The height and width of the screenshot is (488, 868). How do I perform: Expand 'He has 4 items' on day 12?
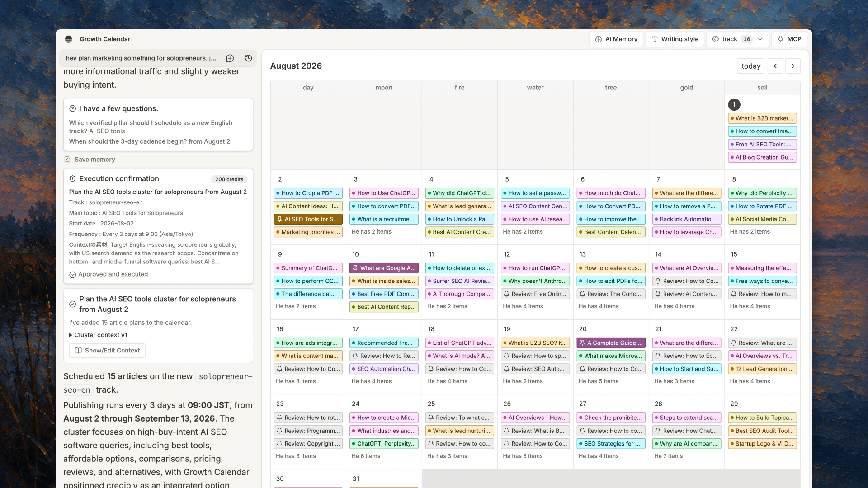point(523,306)
